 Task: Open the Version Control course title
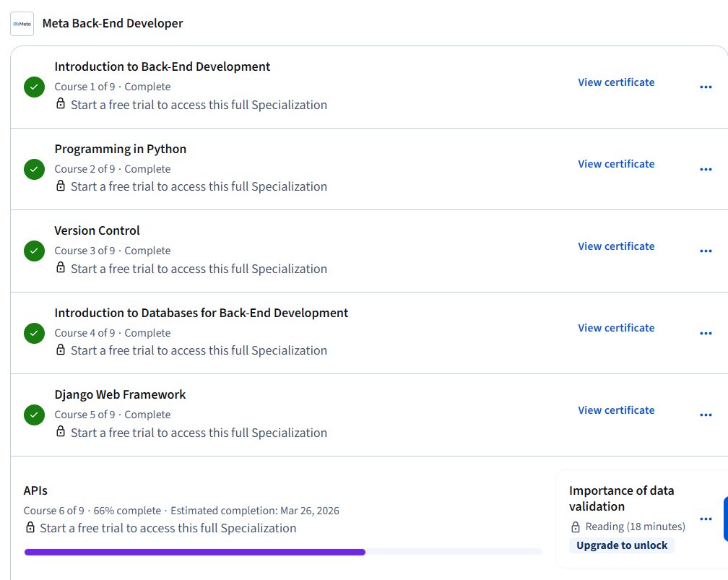click(97, 230)
